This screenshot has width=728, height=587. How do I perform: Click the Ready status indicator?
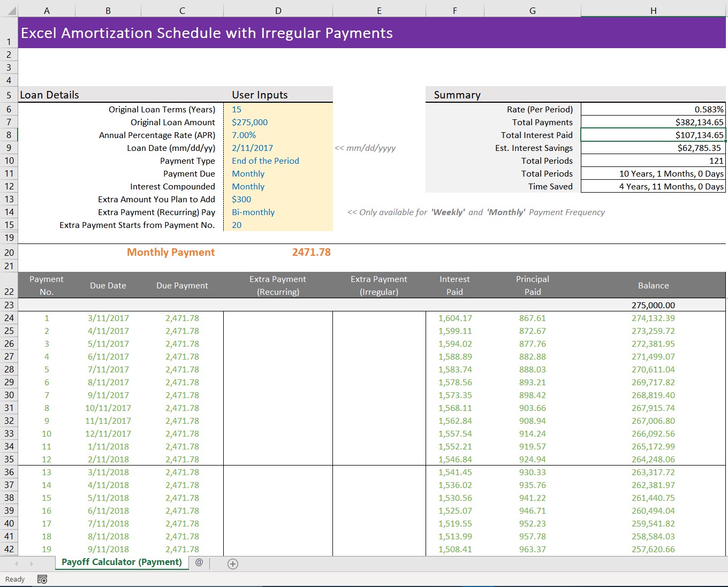[x=15, y=579]
